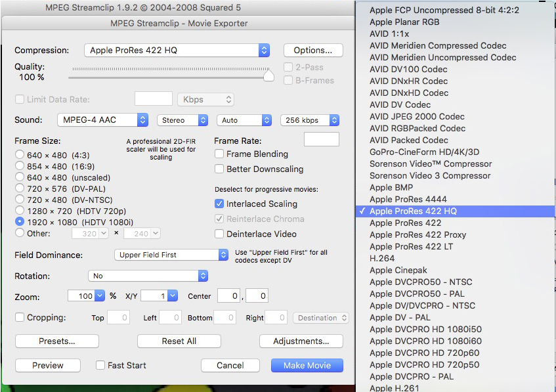Viewport: 556px width, 392px height.
Task: Open the MPEG-4 AAC sound format dropdown
Action: point(102,120)
